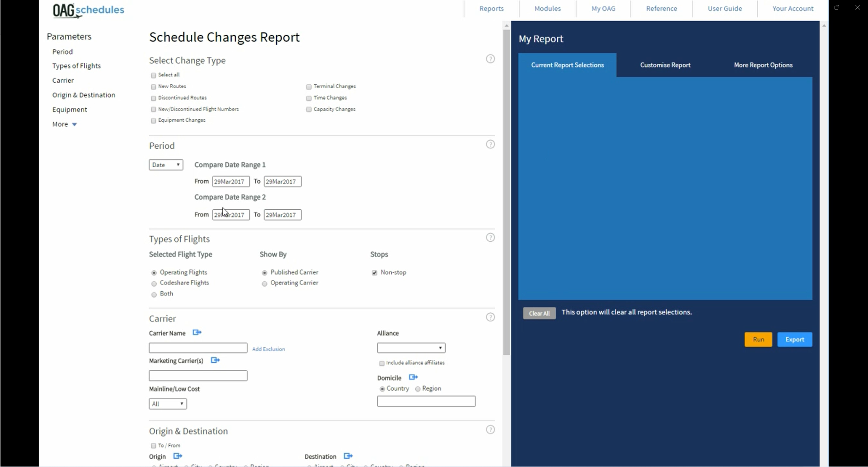This screenshot has height=467, width=868.
Task: Click the Origin lookup icon
Action: click(x=178, y=456)
